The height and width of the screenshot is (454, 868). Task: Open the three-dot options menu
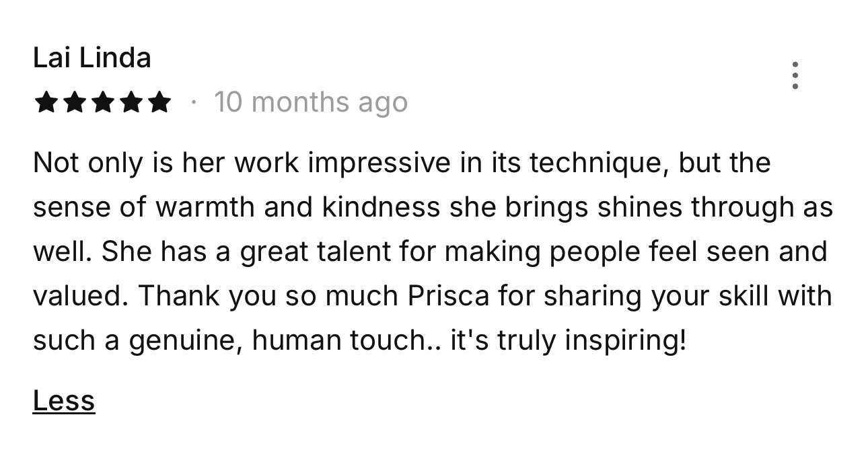[795, 75]
